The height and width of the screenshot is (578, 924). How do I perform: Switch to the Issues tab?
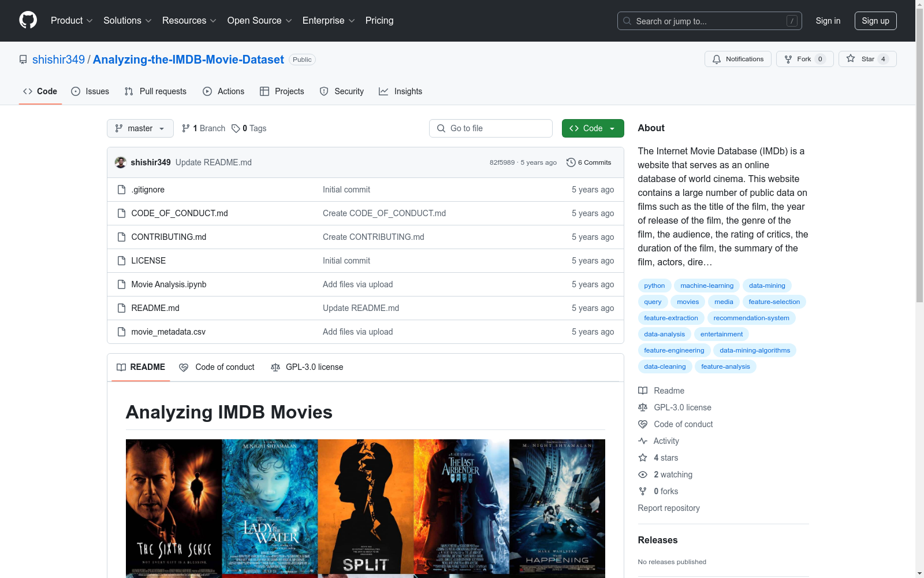tap(90, 91)
